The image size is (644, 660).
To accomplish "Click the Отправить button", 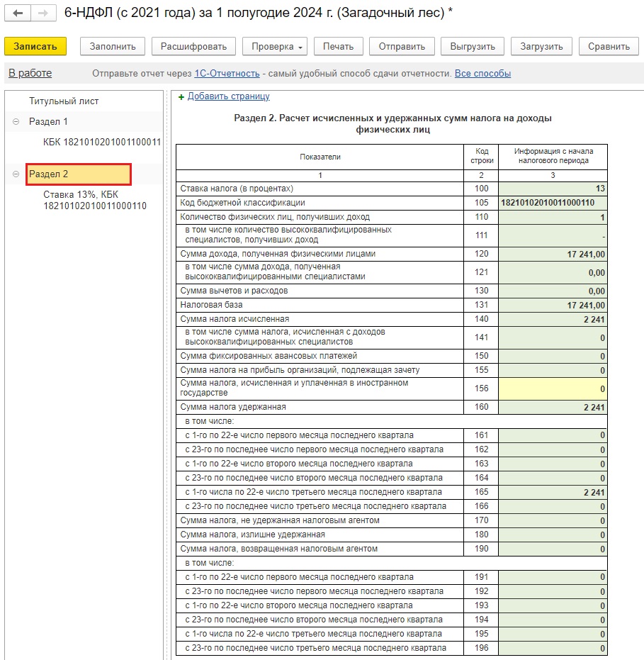I will click(x=402, y=46).
